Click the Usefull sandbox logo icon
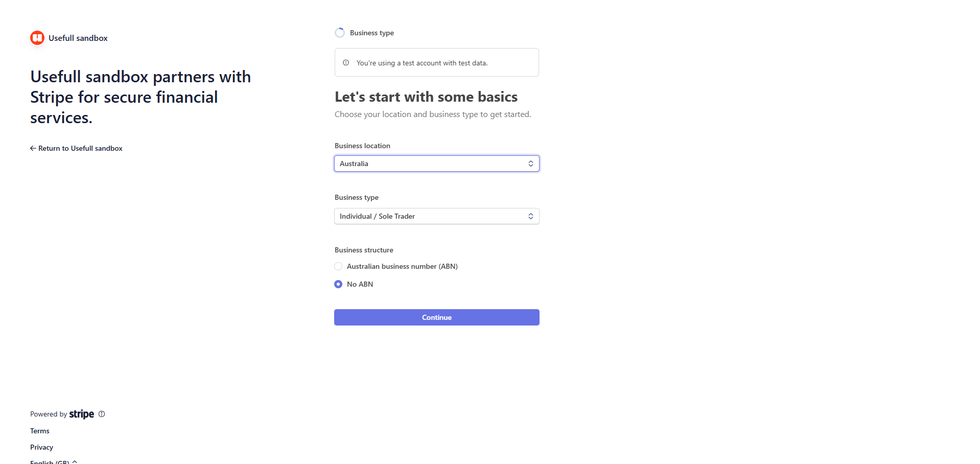 click(x=37, y=37)
